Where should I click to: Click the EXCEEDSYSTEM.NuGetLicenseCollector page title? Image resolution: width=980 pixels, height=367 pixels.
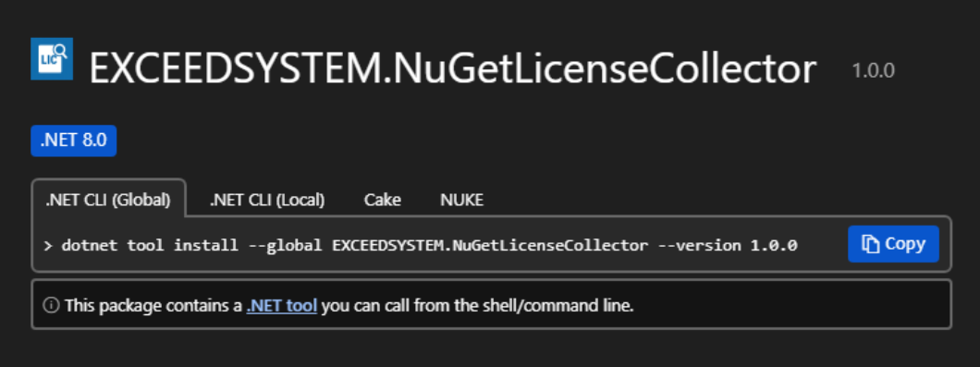453,68
